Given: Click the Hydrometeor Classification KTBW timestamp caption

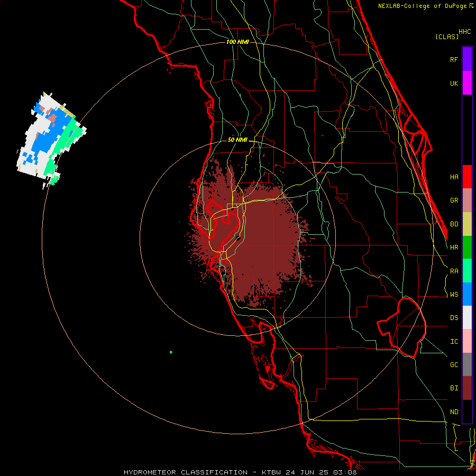Looking at the screenshot, I should tap(240, 472).
